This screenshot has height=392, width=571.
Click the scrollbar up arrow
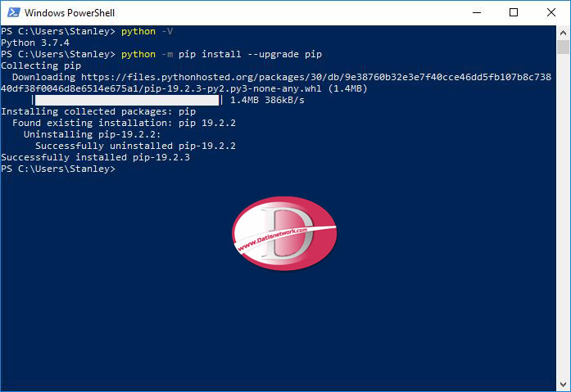click(563, 33)
